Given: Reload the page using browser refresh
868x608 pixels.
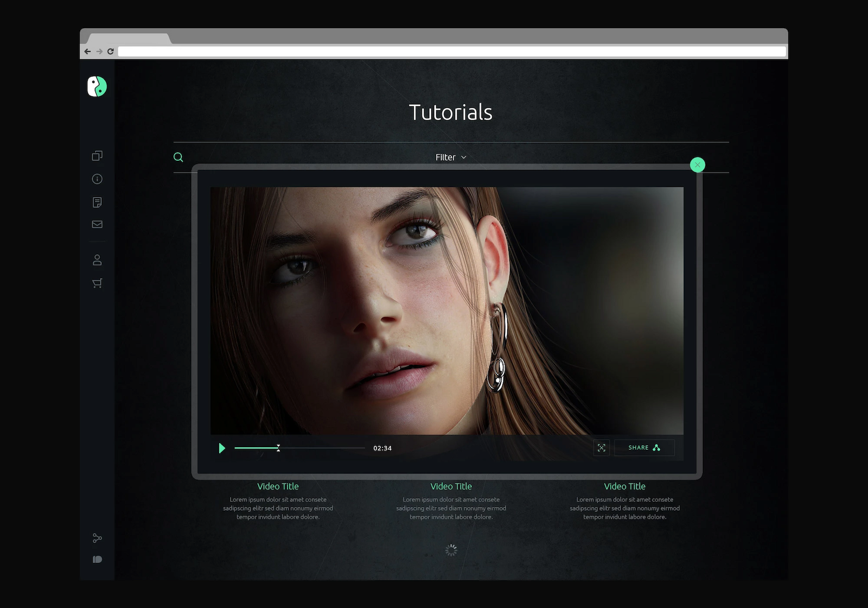Looking at the screenshot, I should [x=111, y=52].
